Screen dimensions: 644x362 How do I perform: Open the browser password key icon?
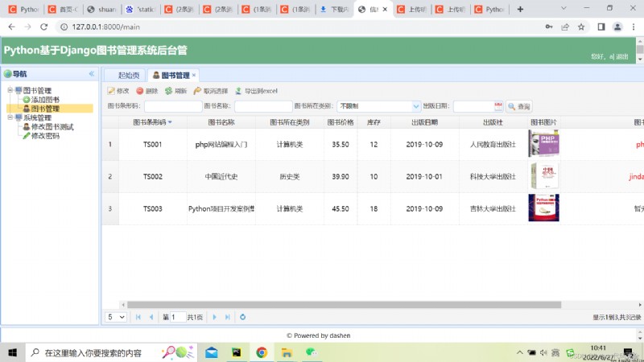click(549, 27)
